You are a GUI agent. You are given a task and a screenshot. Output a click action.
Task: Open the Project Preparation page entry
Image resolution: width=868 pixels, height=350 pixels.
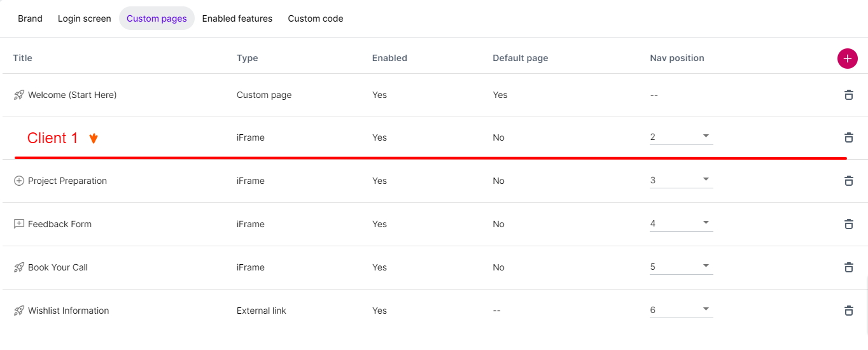pyautogui.click(x=67, y=181)
